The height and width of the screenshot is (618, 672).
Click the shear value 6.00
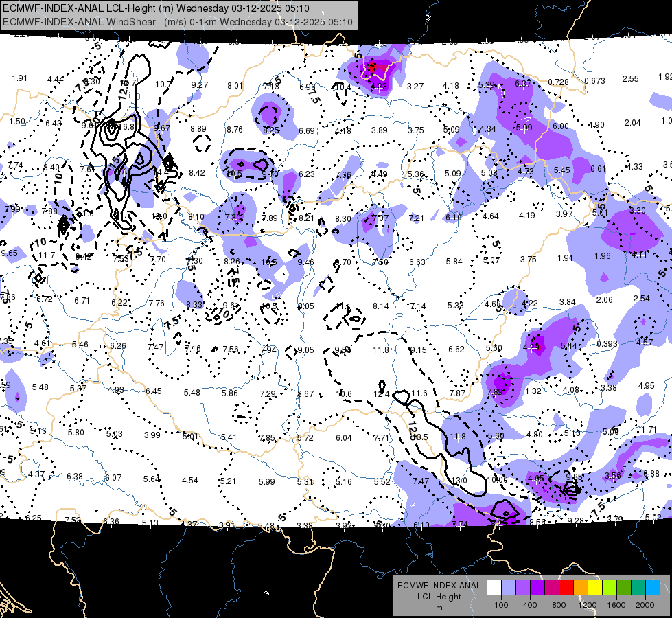point(560,126)
